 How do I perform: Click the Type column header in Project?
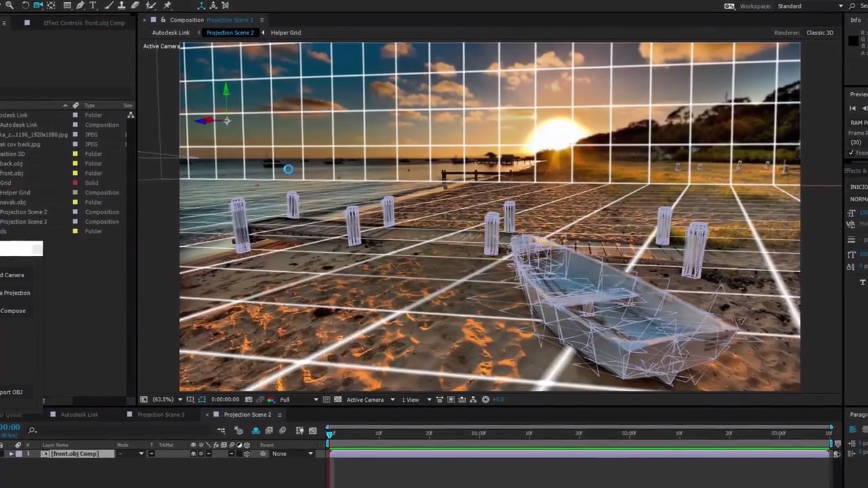[90, 105]
